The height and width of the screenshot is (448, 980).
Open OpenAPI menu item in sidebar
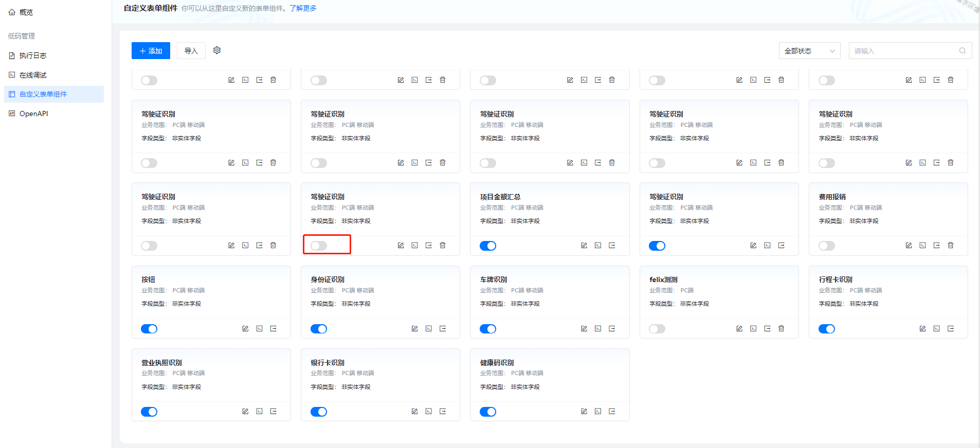(33, 114)
